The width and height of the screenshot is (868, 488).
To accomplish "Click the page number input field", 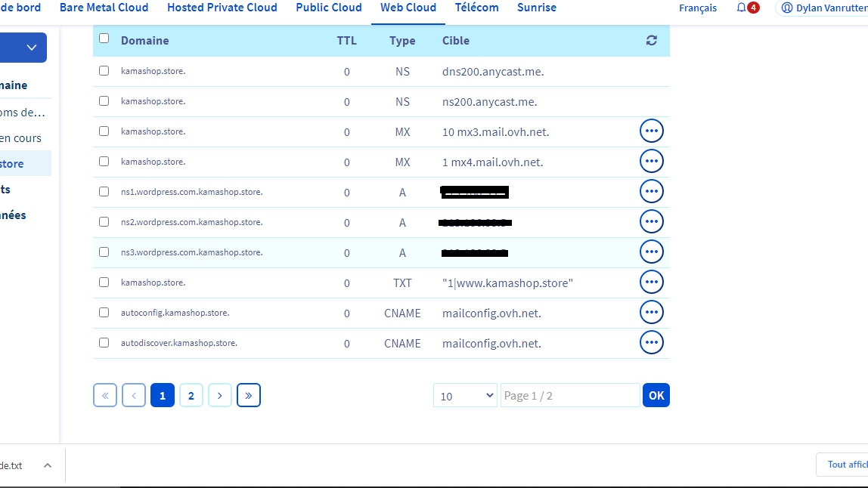I will click(x=569, y=396).
